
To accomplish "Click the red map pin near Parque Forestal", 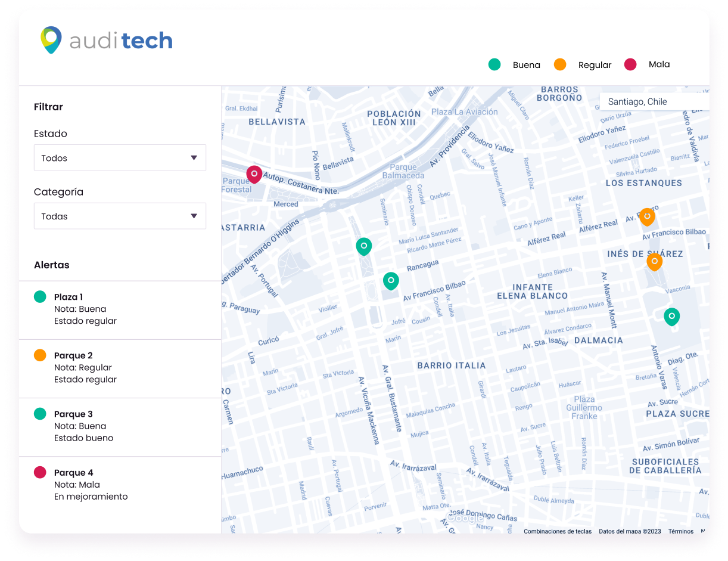I will (x=254, y=174).
